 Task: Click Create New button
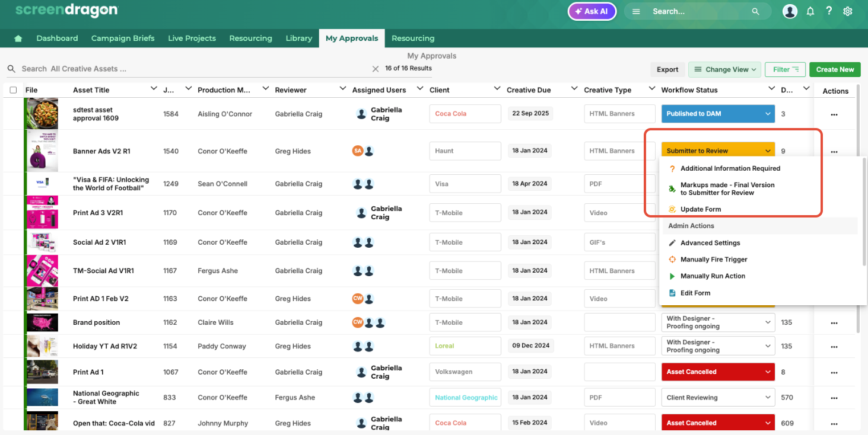click(x=835, y=69)
